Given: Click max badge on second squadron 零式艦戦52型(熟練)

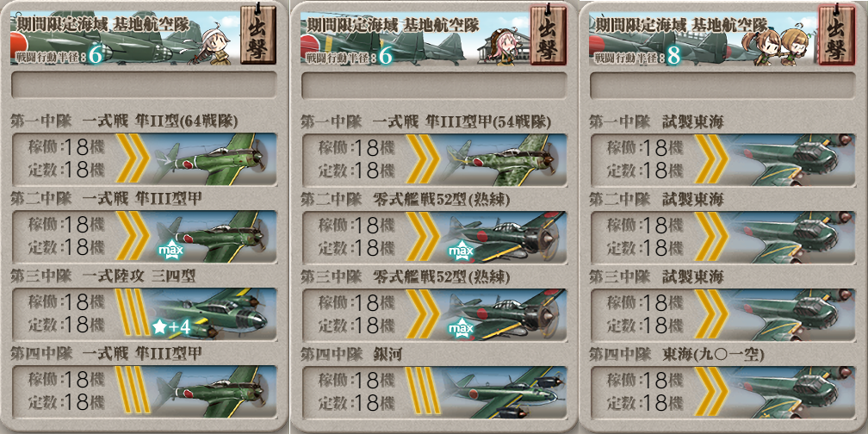Looking at the screenshot, I should [x=460, y=251].
